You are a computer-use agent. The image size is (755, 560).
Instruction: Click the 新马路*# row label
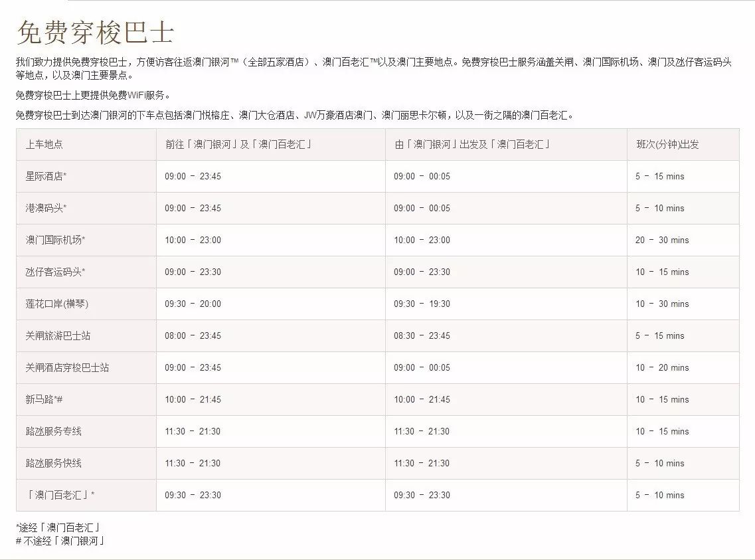click(44, 399)
